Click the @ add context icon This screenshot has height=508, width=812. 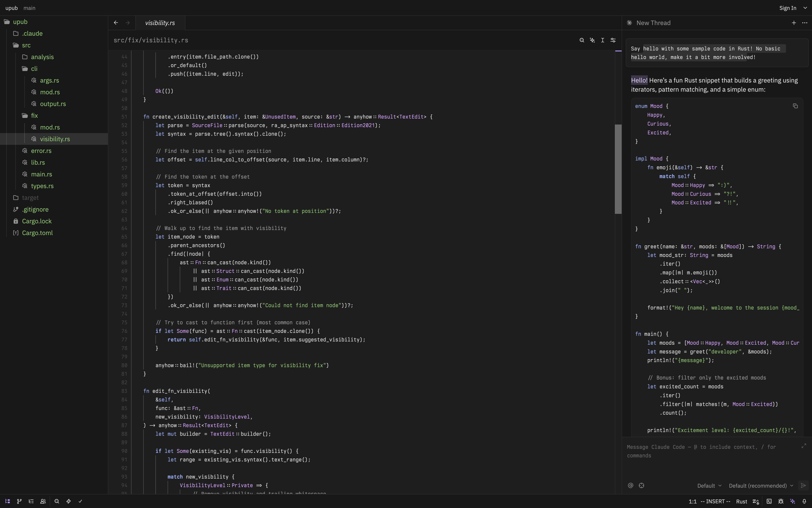point(631,485)
